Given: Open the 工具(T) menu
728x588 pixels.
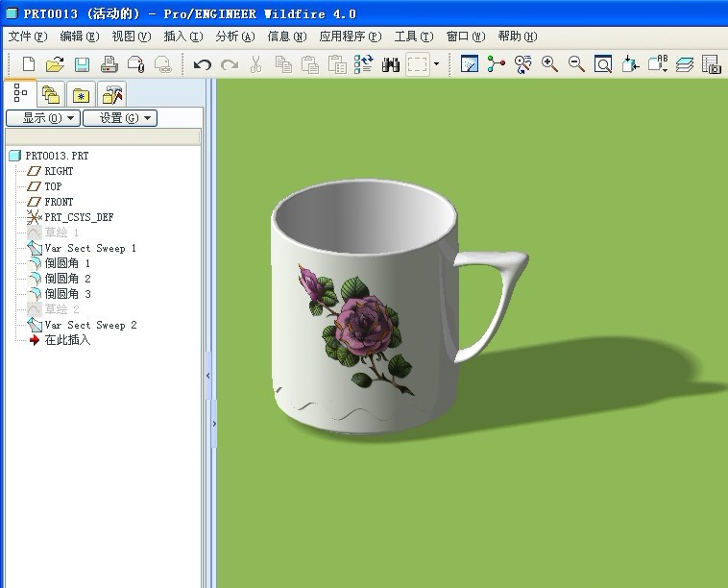Looking at the screenshot, I should click(414, 37).
